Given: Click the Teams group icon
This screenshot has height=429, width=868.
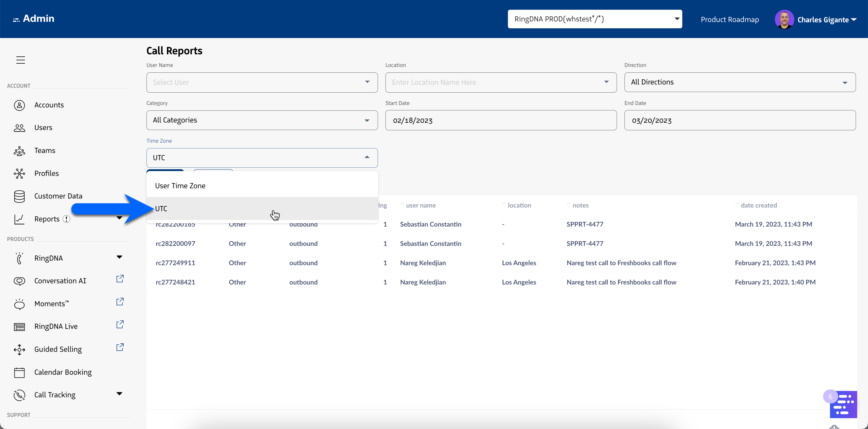Looking at the screenshot, I should pos(19,151).
